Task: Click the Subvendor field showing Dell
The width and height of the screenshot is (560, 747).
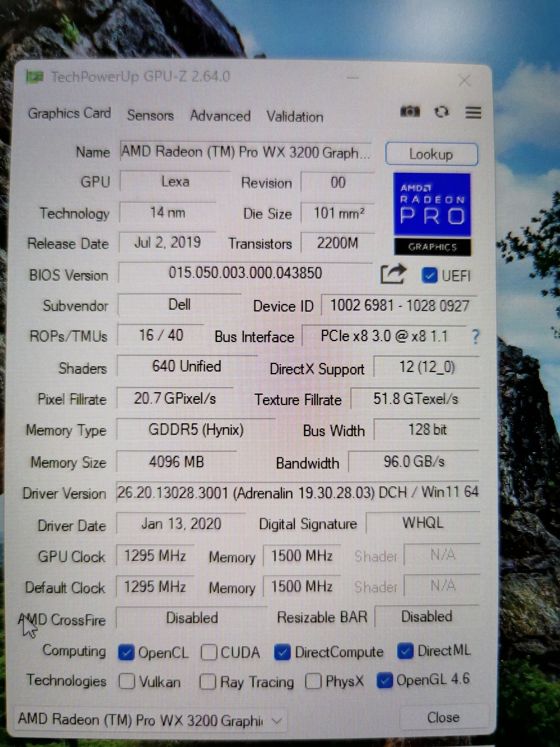Action: [x=179, y=304]
